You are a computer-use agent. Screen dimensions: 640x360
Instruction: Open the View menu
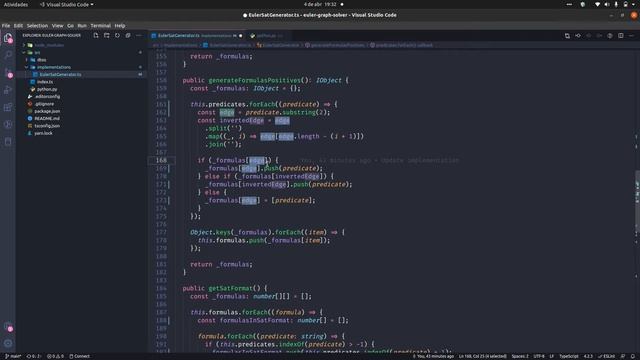coord(58,26)
